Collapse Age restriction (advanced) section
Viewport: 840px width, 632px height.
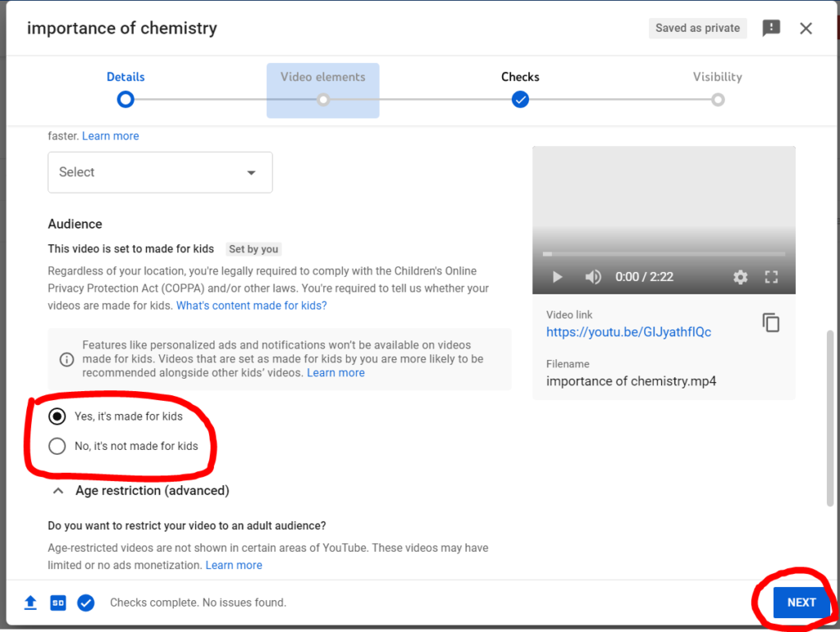tap(58, 491)
